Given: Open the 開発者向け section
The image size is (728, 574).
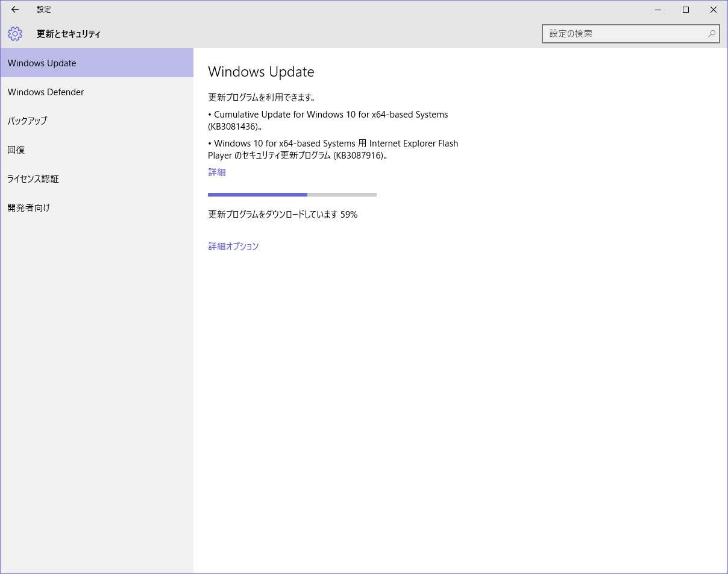Looking at the screenshot, I should tap(96, 207).
